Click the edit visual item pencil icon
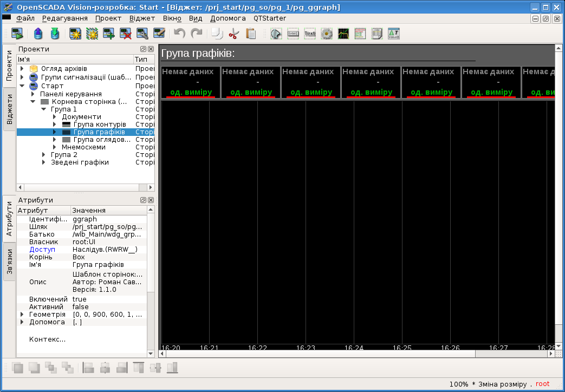The image size is (565, 392). coord(159,34)
